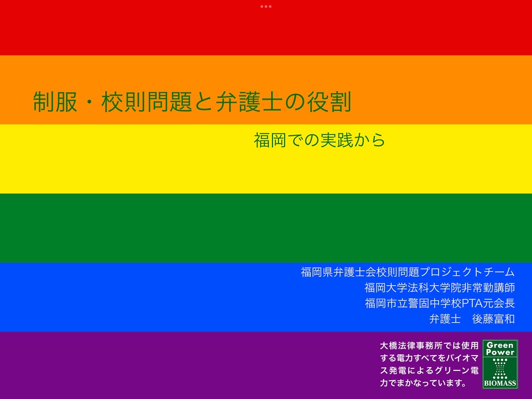The width and height of the screenshot is (532, 399).
Task: Select the subtitle 福岡での実践から
Action: [x=320, y=140]
